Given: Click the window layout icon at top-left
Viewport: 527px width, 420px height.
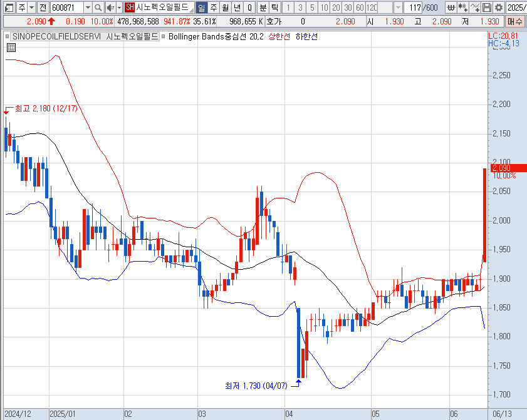Looking at the screenshot, I should point(8,8).
